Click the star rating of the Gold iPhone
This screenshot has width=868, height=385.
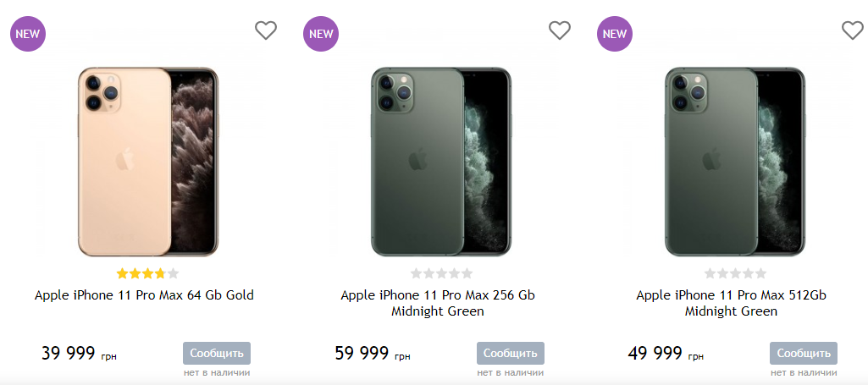click(x=147, y=273)
